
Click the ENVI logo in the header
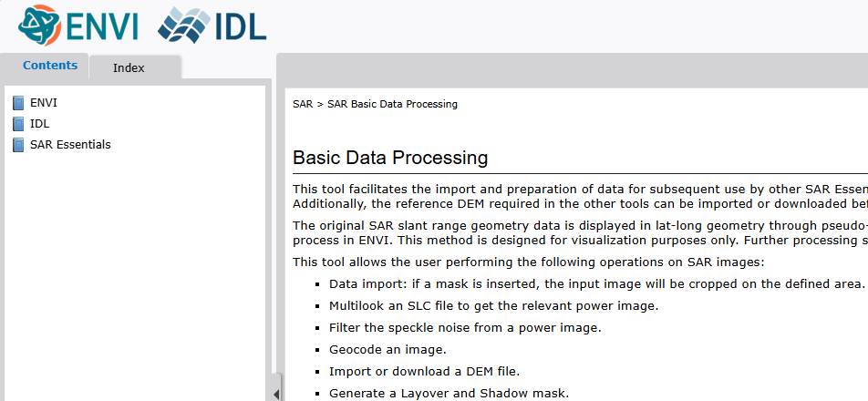pos(78,26)
